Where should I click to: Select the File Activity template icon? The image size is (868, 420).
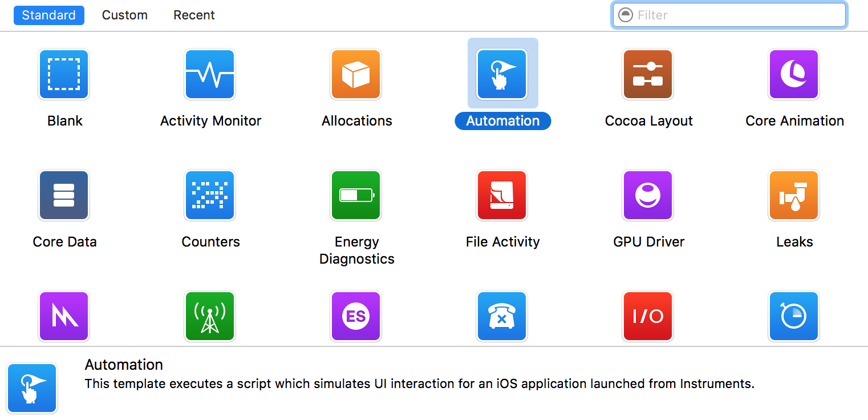[502, 195]
